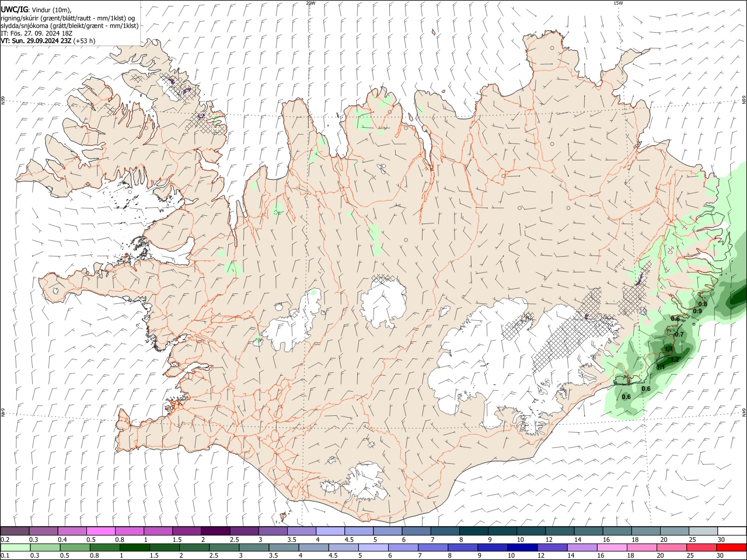
Task: Click the 'rigning/skúrir' legend description line
Action: [x=68, y=17]
